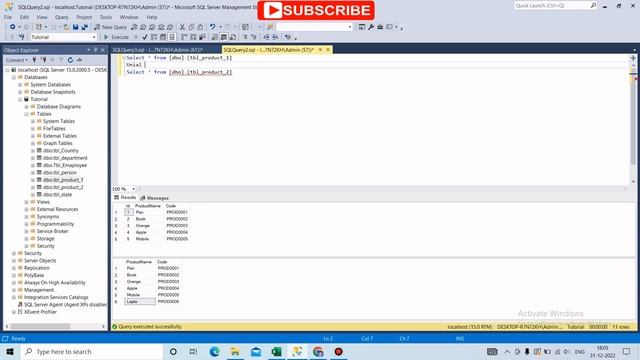Open the Tutorial database dropdown
The width and height of the screenshot is (640, 360).
pos(94,37)
